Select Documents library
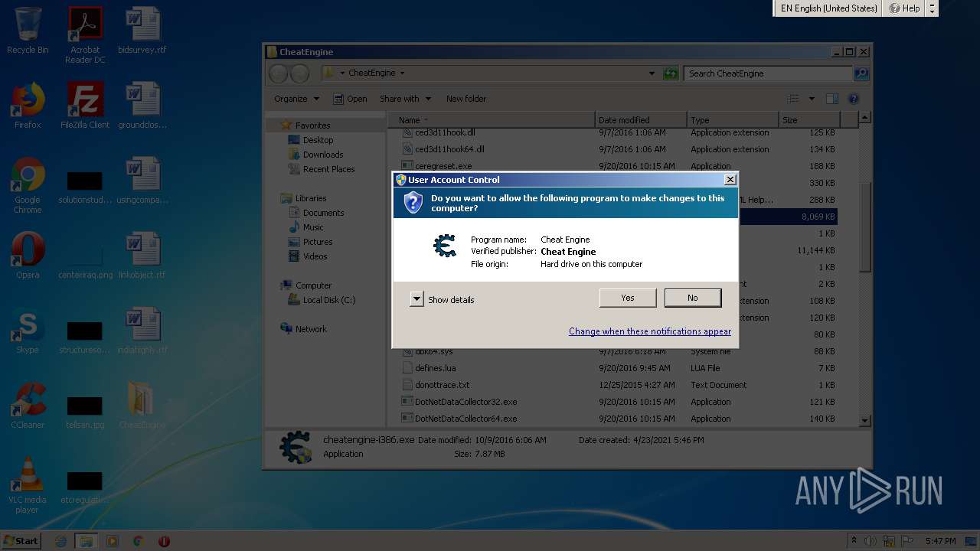 316,213
